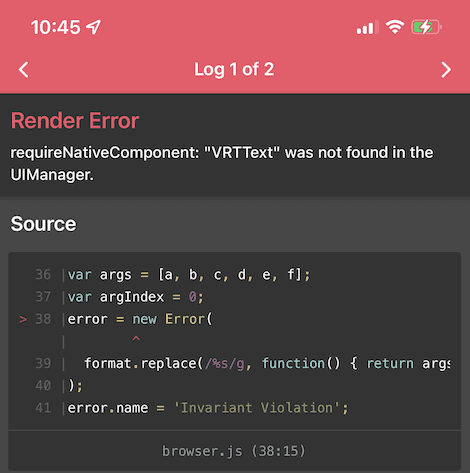Viewport: 470px width, 473px height.
Task: Tap the cellular signal bars icon
Action: [x=367, y=27]
